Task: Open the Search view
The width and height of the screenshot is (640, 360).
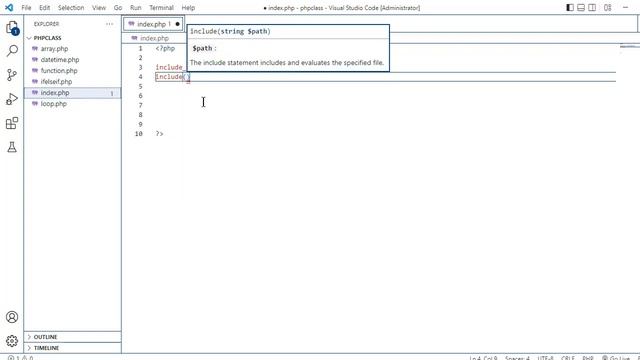Action: click(x=12, y=51)
